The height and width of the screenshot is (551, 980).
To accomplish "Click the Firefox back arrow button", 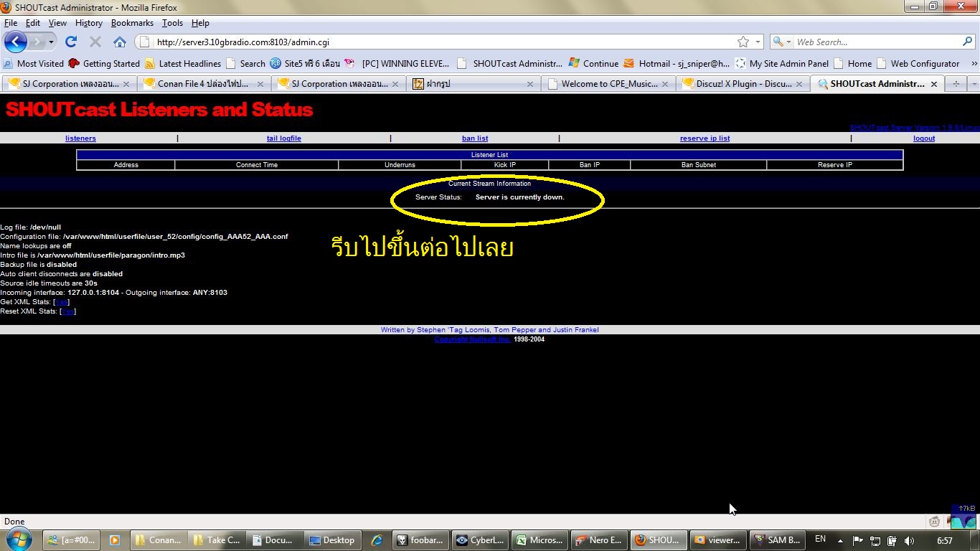I will pyautogui.click(x=15, y=42).
